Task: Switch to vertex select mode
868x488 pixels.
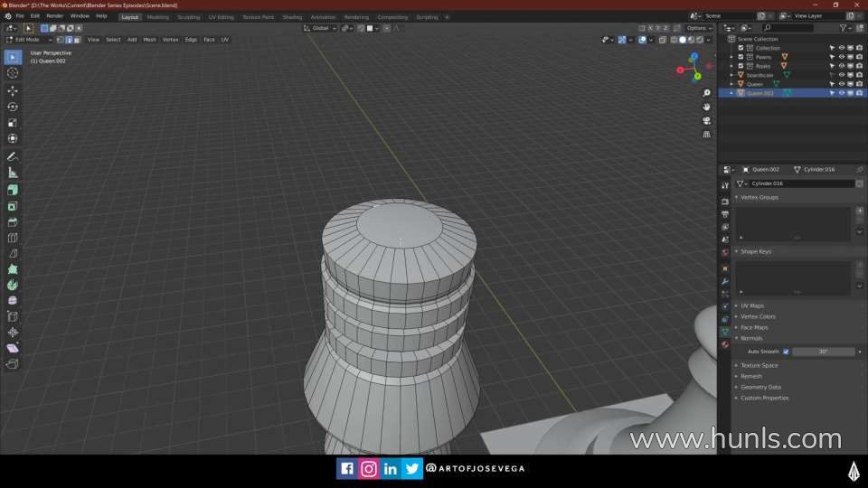Action: click(x=61, y=40)
